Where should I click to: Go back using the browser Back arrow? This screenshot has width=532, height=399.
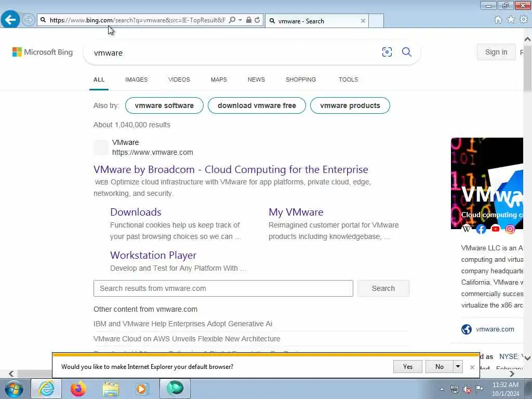tap(10, 20)
